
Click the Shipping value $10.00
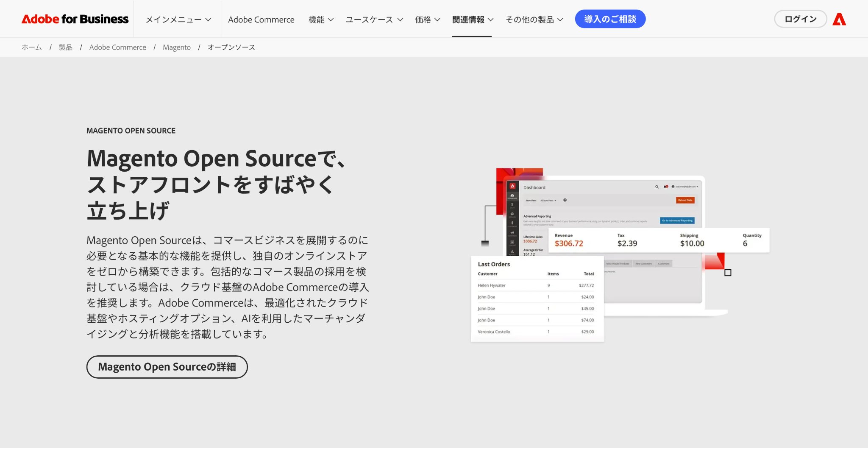click(692, 243)
